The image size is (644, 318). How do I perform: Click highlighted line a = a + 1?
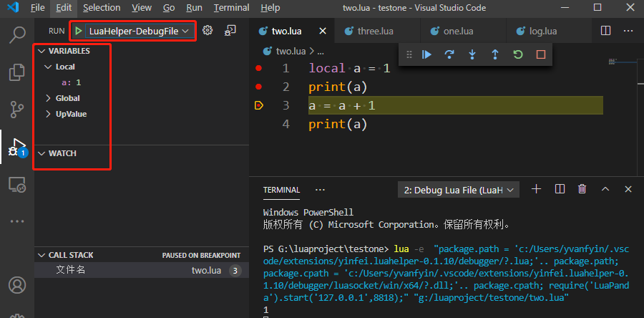(456, 105)
